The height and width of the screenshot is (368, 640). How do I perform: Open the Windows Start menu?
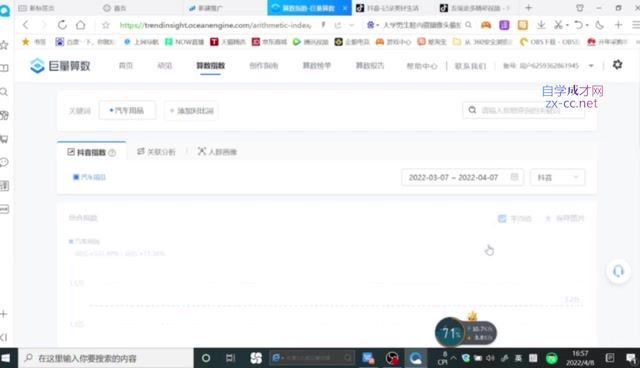tap(6, 358)
